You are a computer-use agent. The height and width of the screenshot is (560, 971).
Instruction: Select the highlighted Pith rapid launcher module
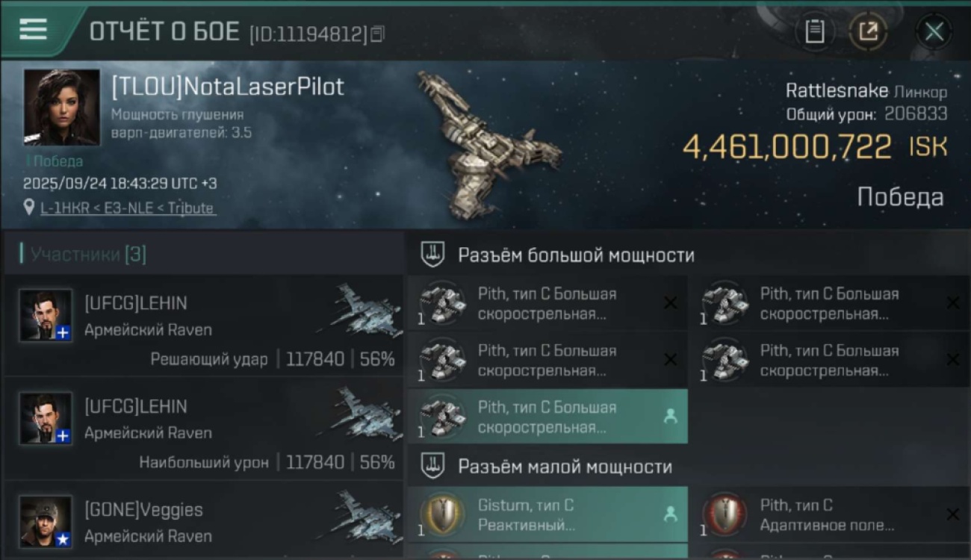pos(547,417)
